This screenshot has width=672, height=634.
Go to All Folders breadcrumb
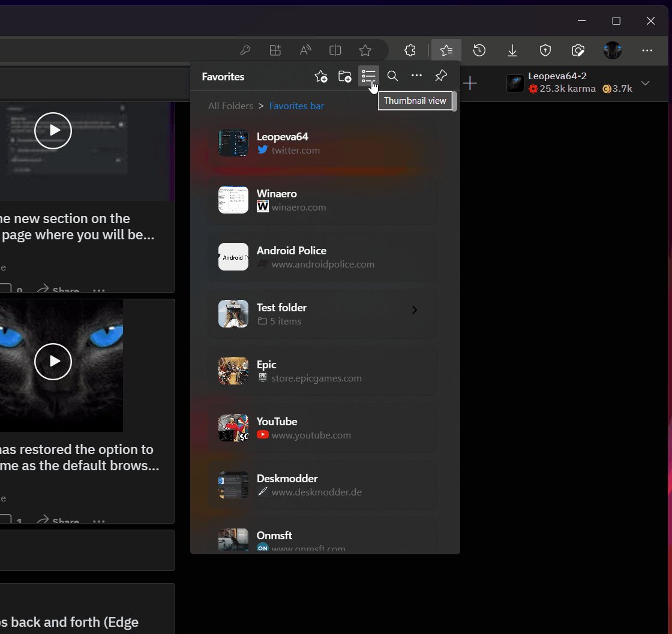[x=230, y=106]
